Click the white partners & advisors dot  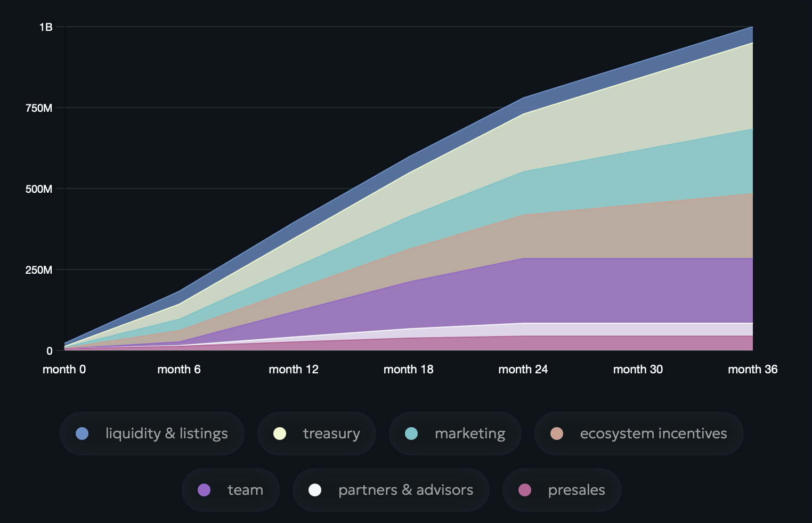click(x=315, y=490)
